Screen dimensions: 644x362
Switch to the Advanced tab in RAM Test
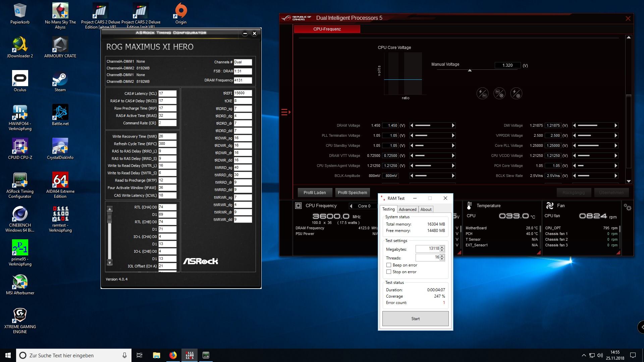click(x=408, y=209)
